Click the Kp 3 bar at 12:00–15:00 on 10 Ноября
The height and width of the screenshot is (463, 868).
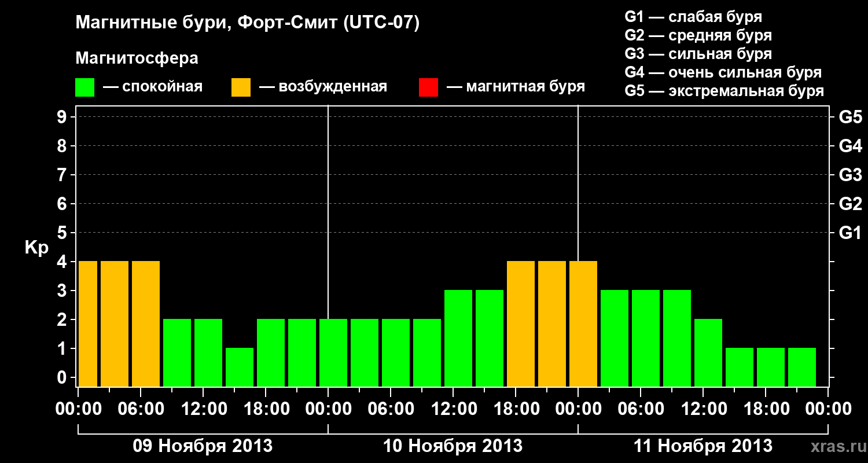(x=458, y=338)
